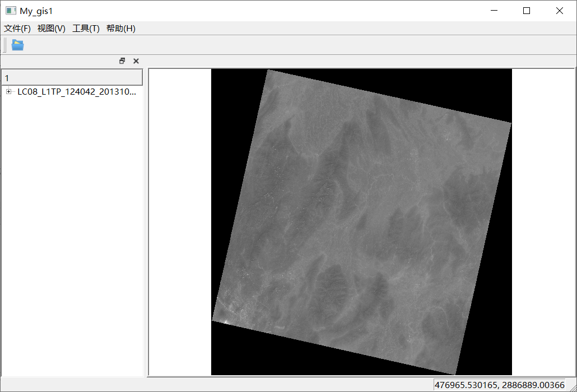Click the My_gis1 application icon in title bar
577x392 pixels.
pos(11,11)
